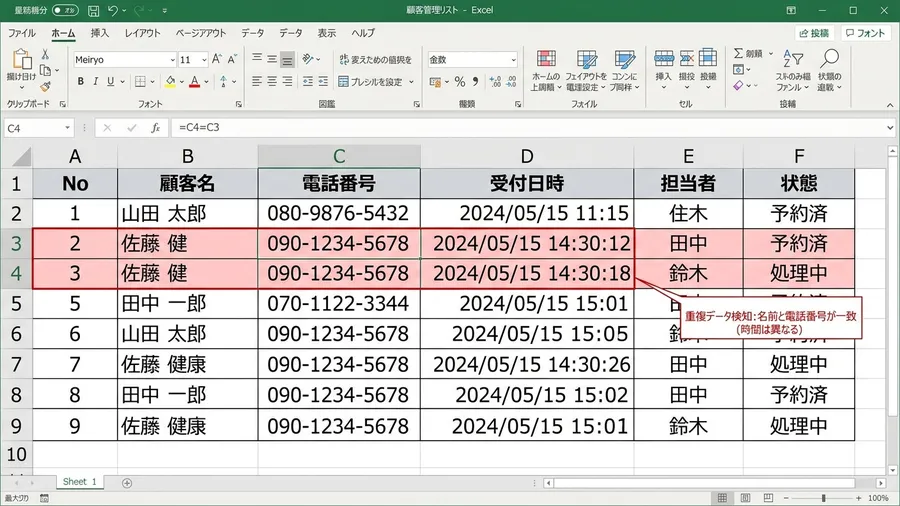This screenshot has height=506, width=900.
Task: Apply middle vertical alignment
Action: coord(271,59)
